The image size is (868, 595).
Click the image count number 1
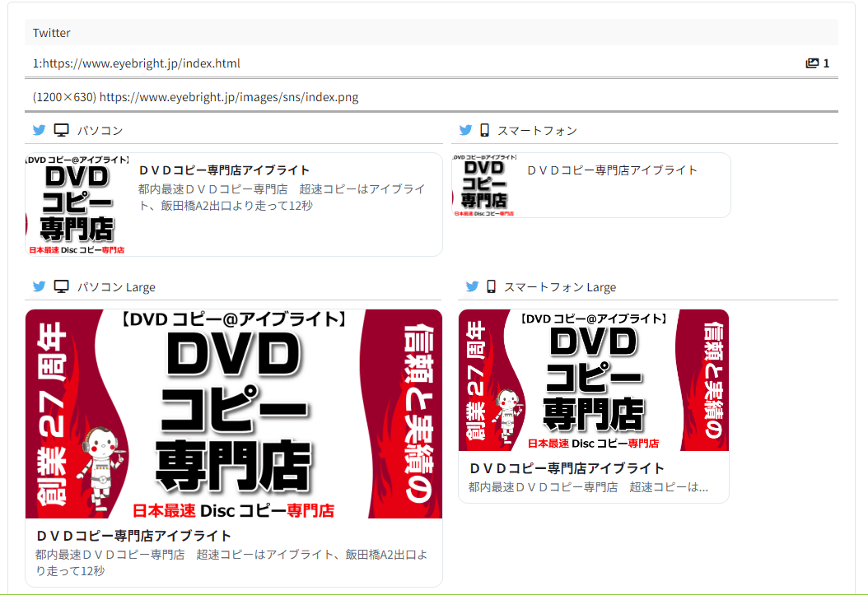tap(826, 63)
